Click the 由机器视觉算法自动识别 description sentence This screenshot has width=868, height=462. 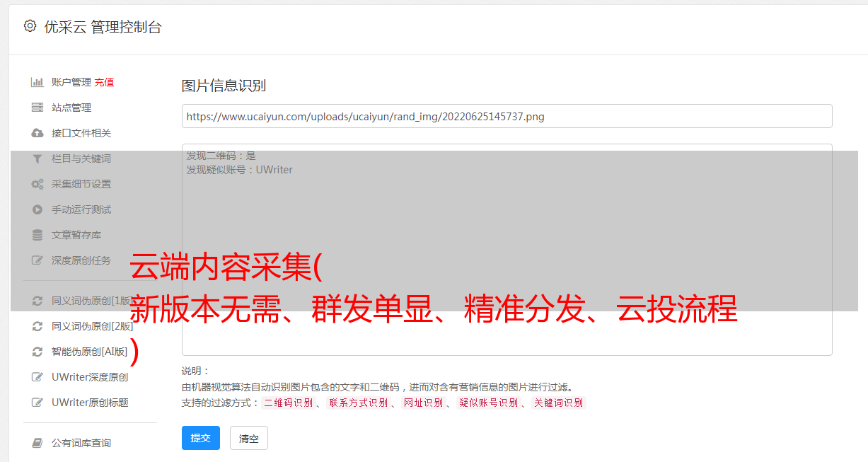point(378,387)
